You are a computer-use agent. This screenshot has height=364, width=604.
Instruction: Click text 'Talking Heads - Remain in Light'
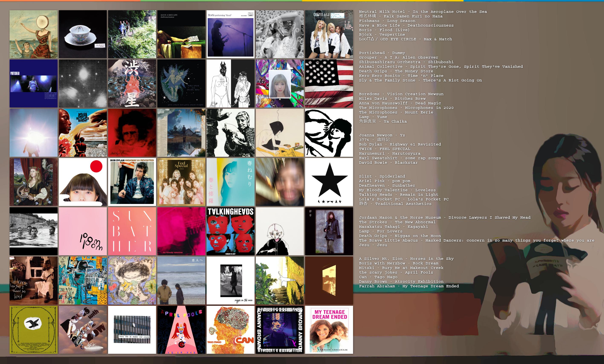click(399, 195)
